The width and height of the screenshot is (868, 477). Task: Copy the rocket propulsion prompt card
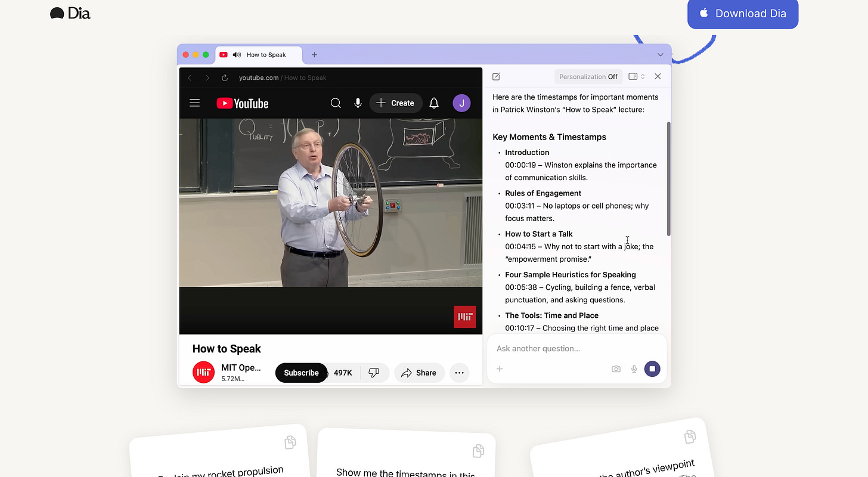coord(290,442)
